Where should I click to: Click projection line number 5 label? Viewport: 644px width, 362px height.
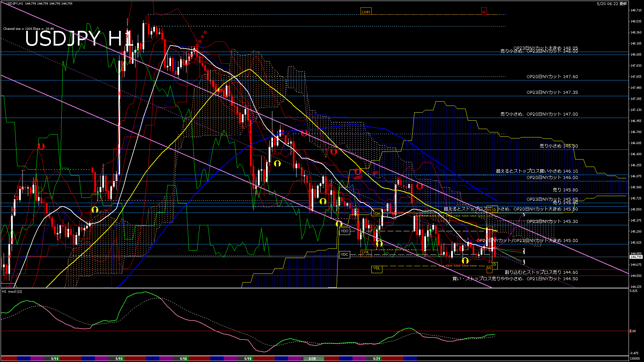tap(524, 215)
